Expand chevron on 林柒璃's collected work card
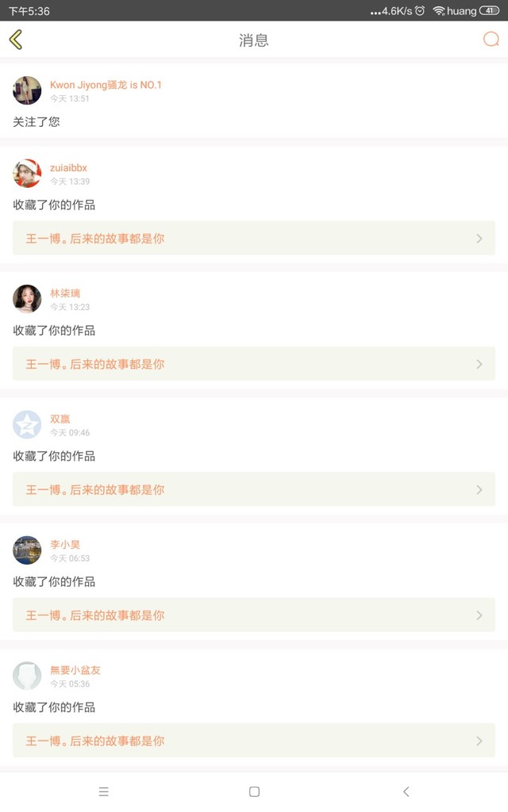This screenshot has height=812, width=508. [x=479, y=364]
